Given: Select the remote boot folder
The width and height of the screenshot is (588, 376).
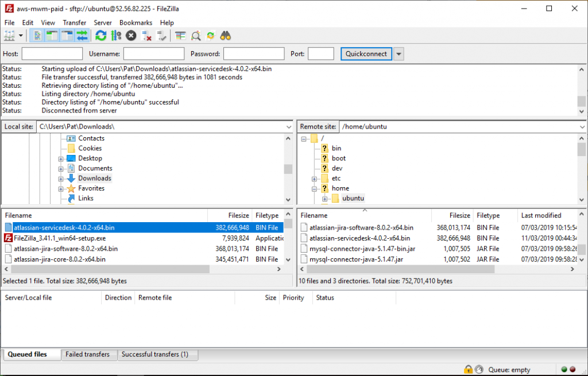Looking at the screenshot, I should (x=339, y=158).
